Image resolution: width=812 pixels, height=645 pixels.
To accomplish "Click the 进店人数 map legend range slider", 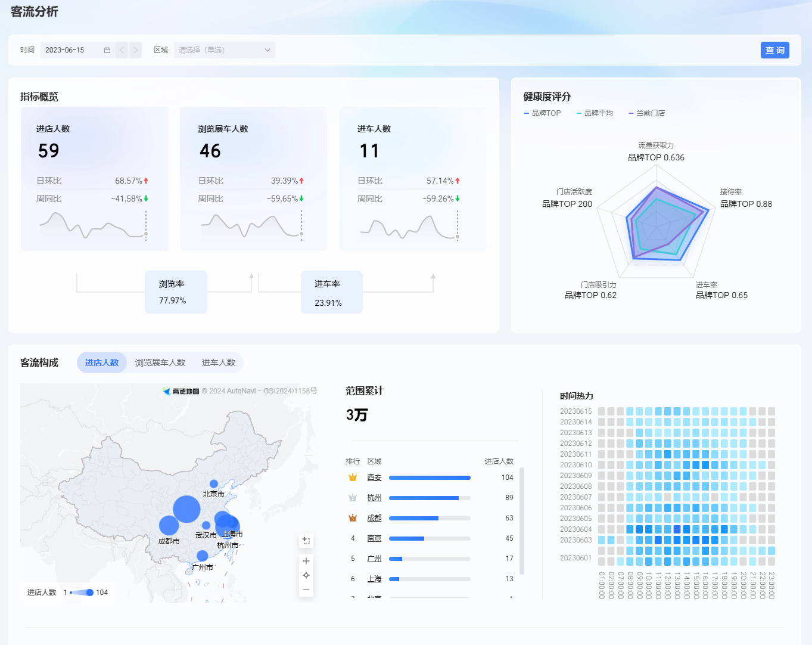I will coord(82,593).
